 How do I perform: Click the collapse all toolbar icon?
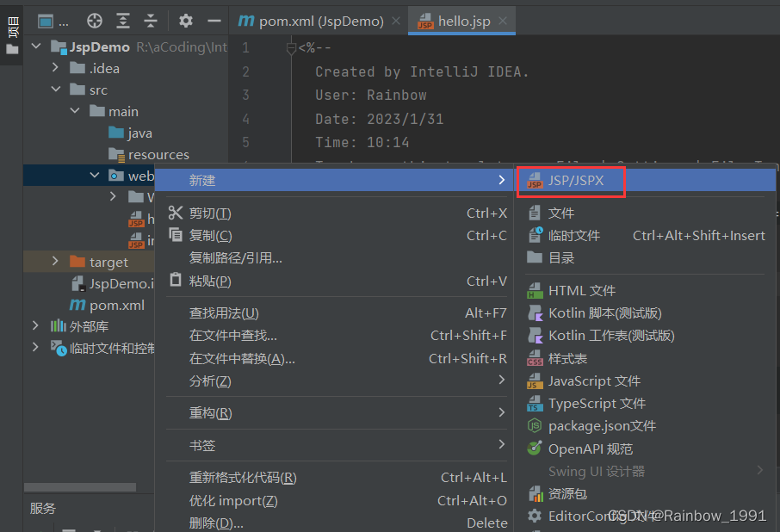point(151,21)
